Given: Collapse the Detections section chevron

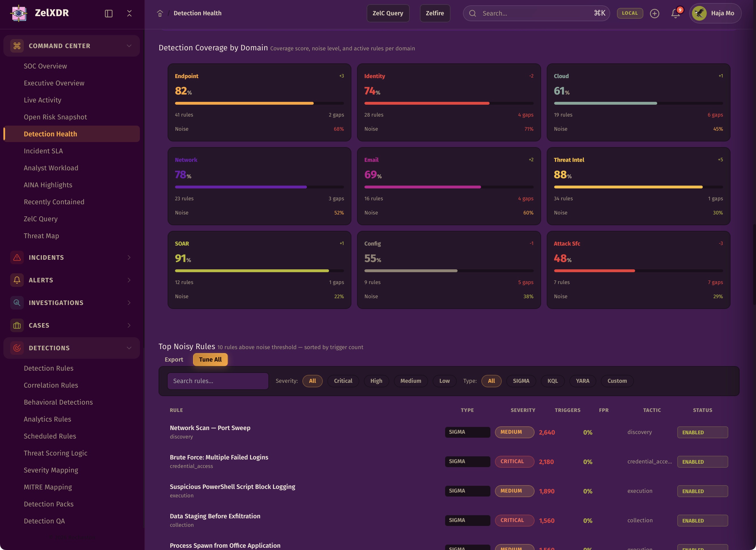Looking at the screenshot, I should click(x=129, y=348).
